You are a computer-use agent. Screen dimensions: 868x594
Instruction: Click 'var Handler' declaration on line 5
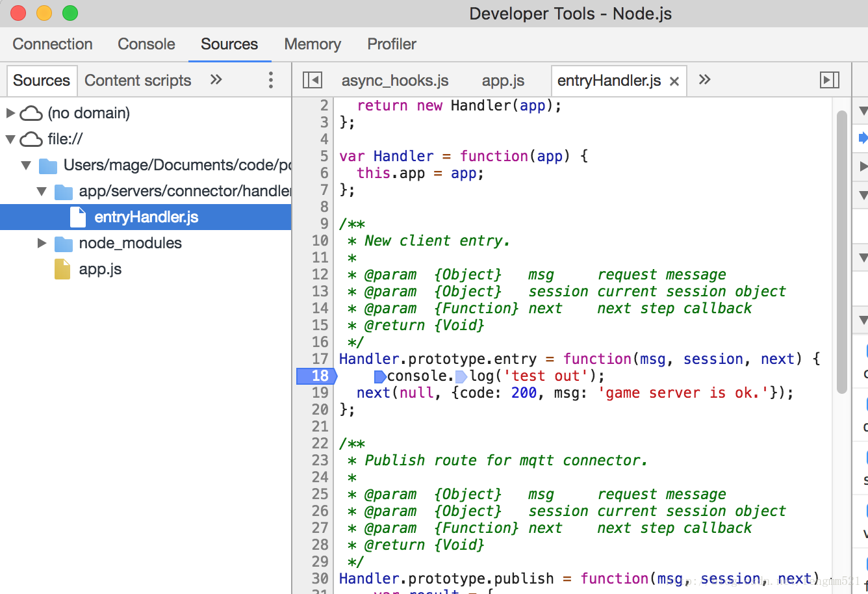(386, 157)
